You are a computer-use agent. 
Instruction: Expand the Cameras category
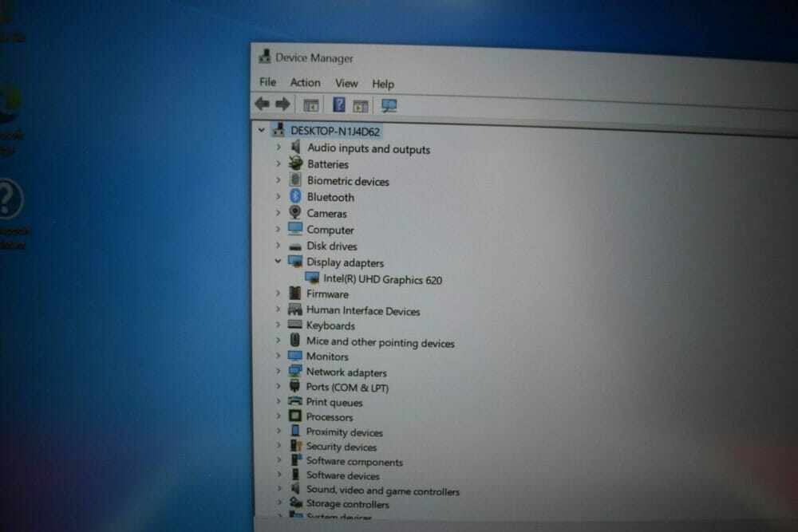[x=279, y=212]
